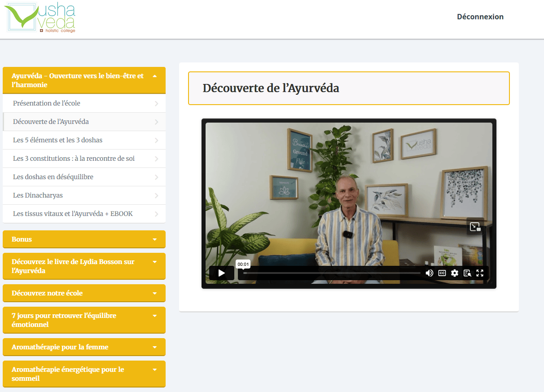Toggle closed captions CC on the video

(x=442, y=273)
